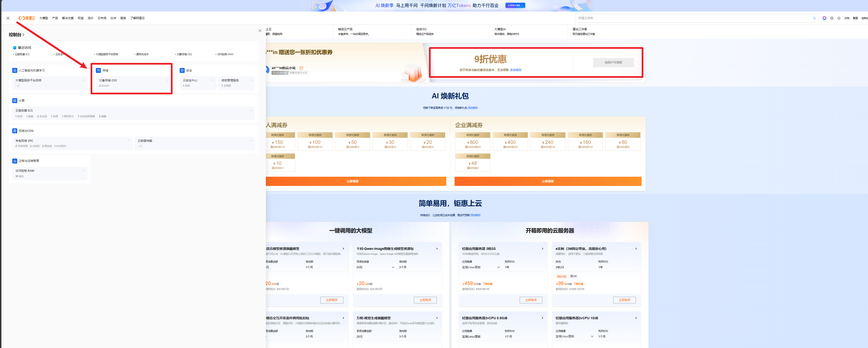Click the 计算 compute category icon
The width and height of the screenshot is (868, 348).
[14, 101]
